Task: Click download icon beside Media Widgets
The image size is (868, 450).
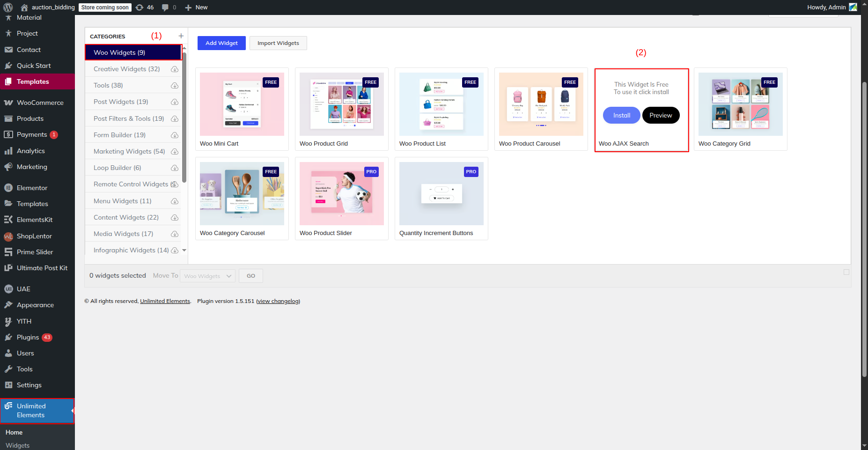Action: pos(175,234)
